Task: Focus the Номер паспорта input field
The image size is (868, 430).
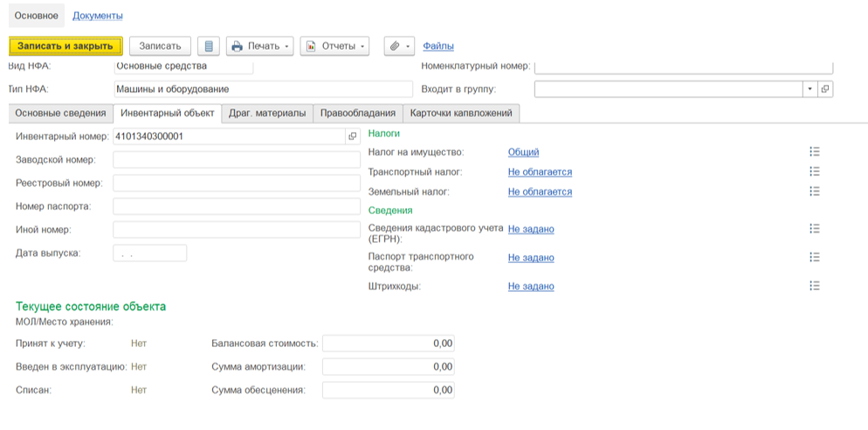Action: point(237,206)
